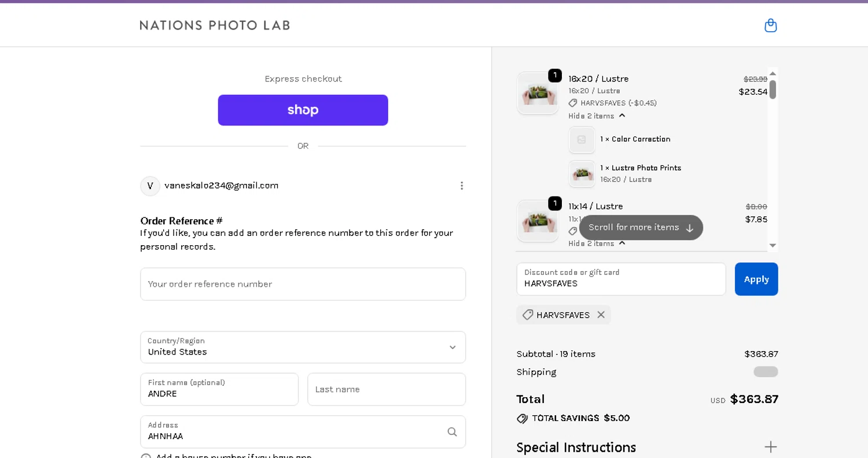This screenshot has height=458, width=868.
Task: Open the Country/Region dropdown
Action: [x=303, y=347]
